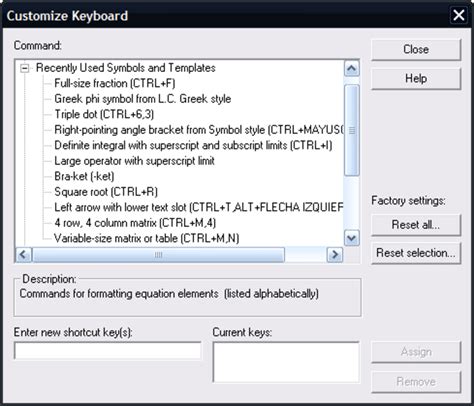The image size is (474, 406).
Task: Collapse Recently Used Symbols and Templates node
Action: [x=24, y=68]
